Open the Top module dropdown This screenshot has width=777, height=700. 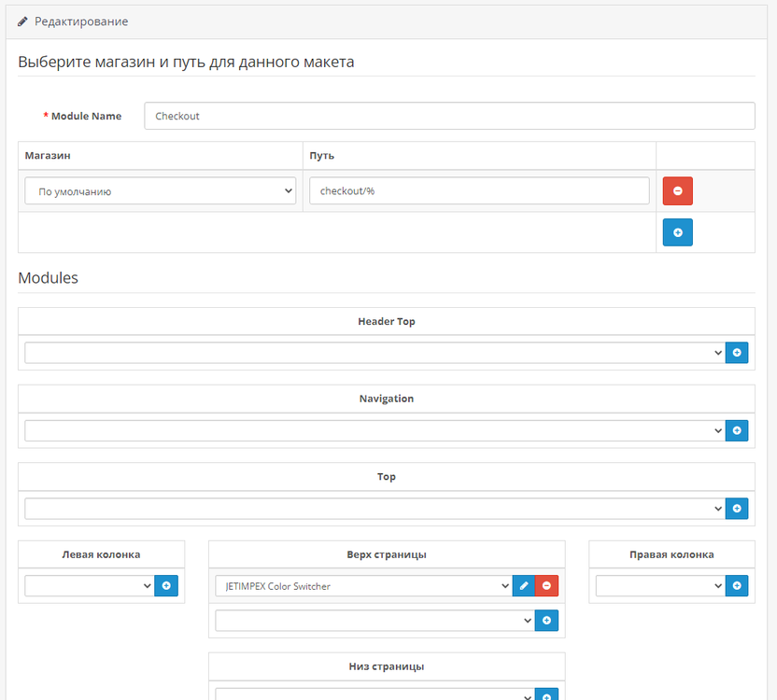point(374,509)
